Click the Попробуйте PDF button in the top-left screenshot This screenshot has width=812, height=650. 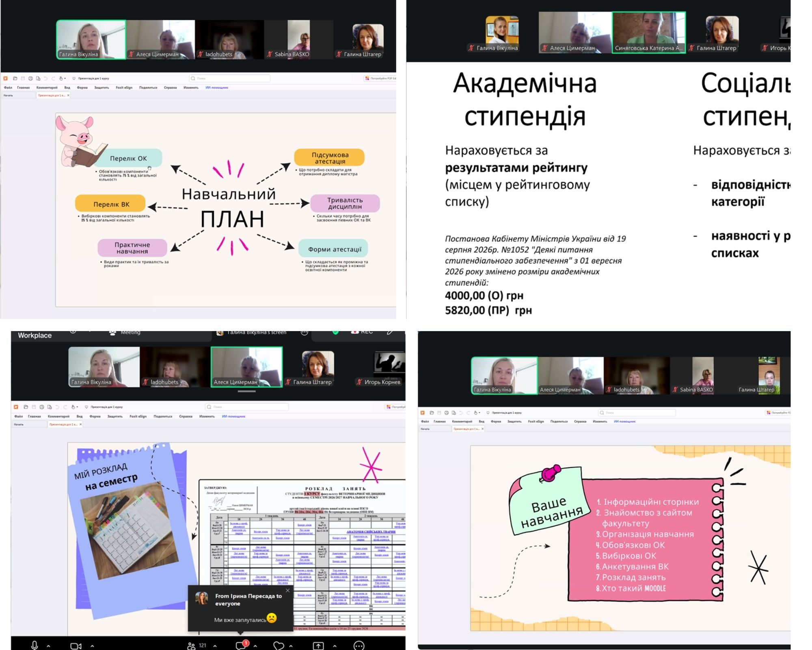click(380, 78)
